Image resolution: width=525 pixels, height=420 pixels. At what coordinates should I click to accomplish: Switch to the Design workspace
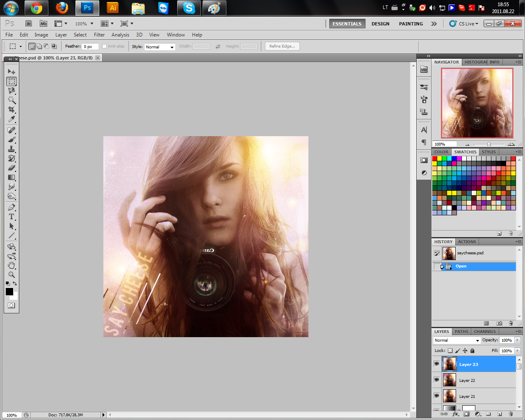tap(381, 24)
